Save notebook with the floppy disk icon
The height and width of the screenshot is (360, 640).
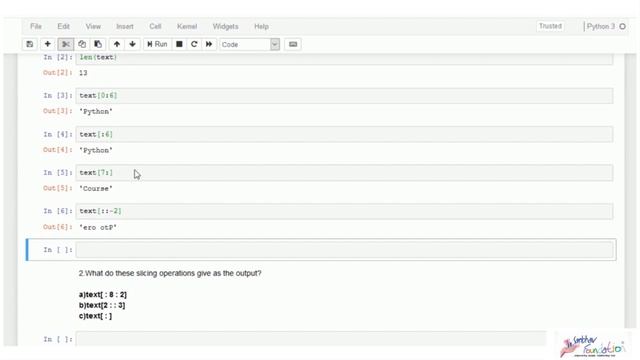[30, 44]
